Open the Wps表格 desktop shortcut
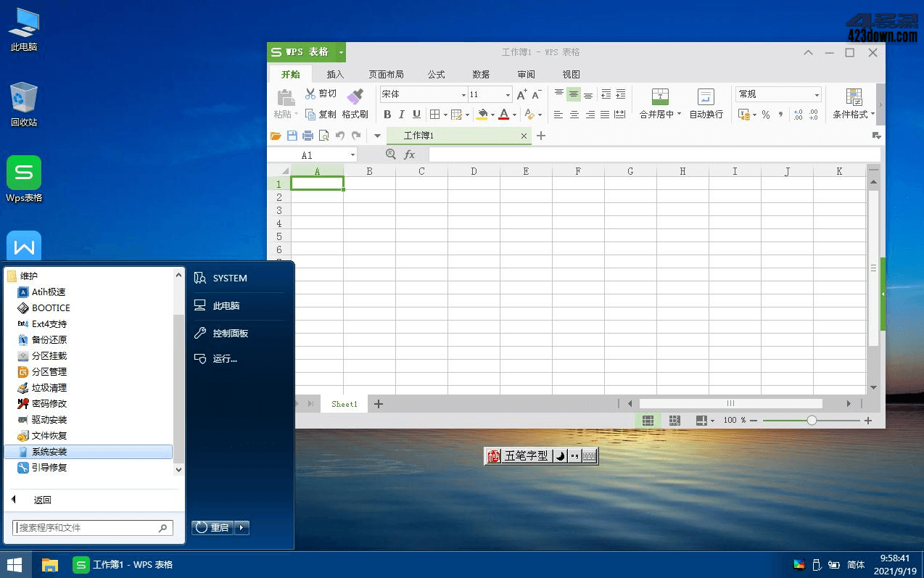 (24, 173)
